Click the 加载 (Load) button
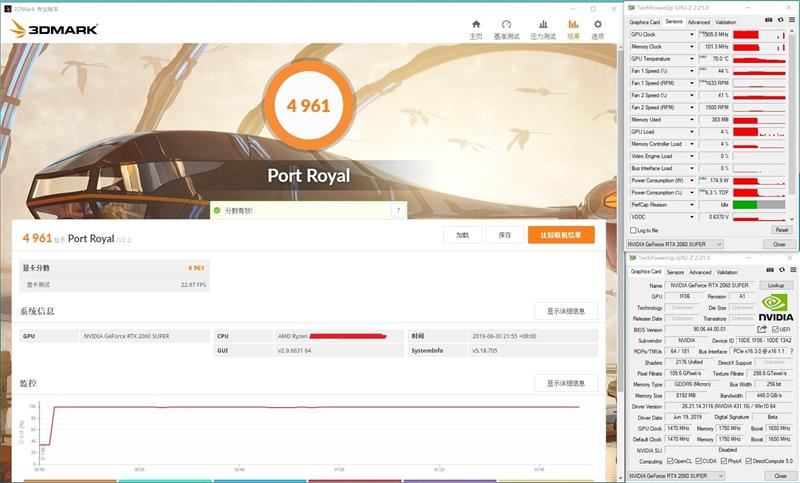The height and width of the screenshot is (483, 800). click(x=462, y=235)
